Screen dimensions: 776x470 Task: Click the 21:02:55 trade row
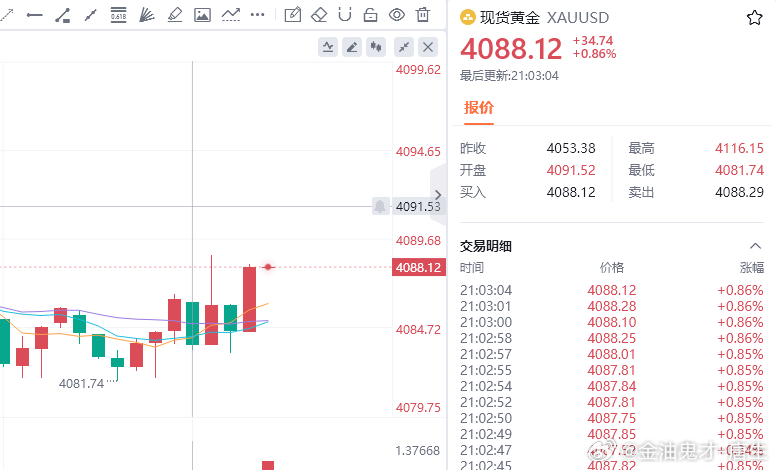pos(612,371)
